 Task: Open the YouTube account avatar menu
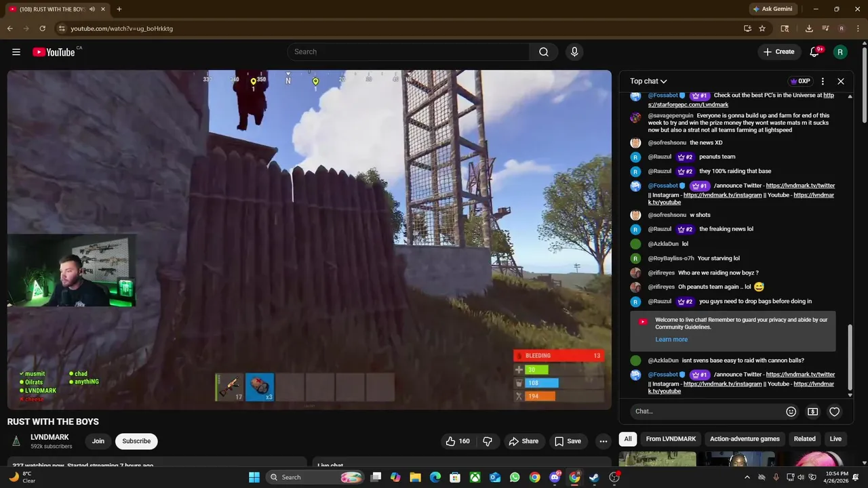(840, 52)
